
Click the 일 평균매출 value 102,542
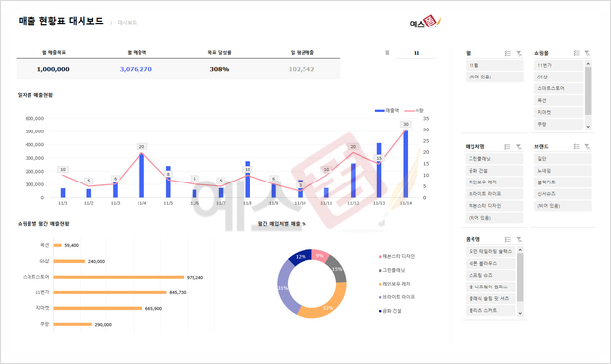(x=302, y=69)
